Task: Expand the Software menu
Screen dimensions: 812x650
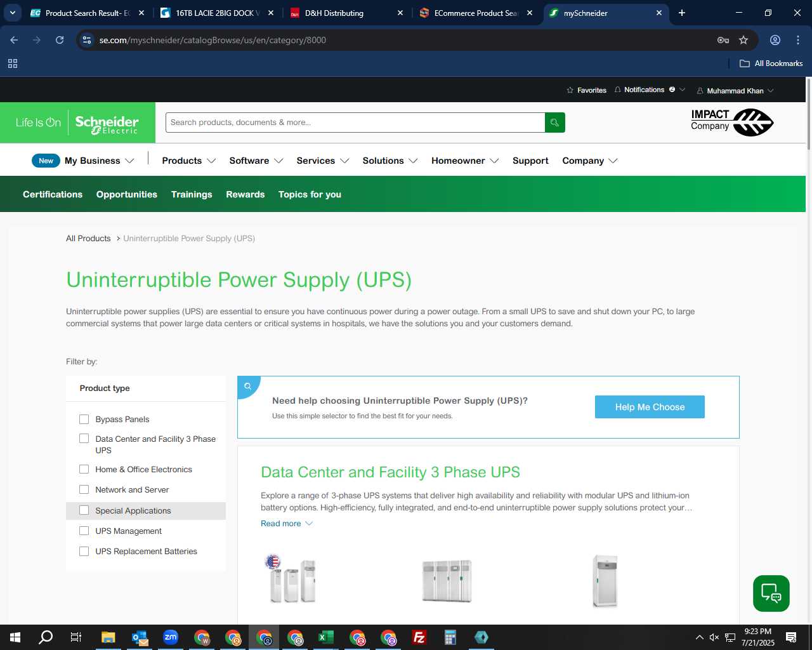Action: pyautogui.click(x=256, y=161)
